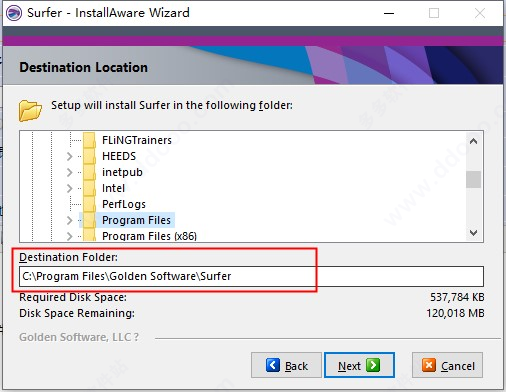Select the Intel folder icon

coord(89,188)
